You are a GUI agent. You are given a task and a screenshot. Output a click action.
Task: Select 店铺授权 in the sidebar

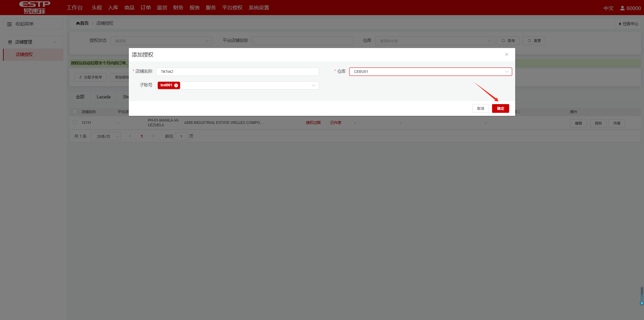tap(24, 54)
